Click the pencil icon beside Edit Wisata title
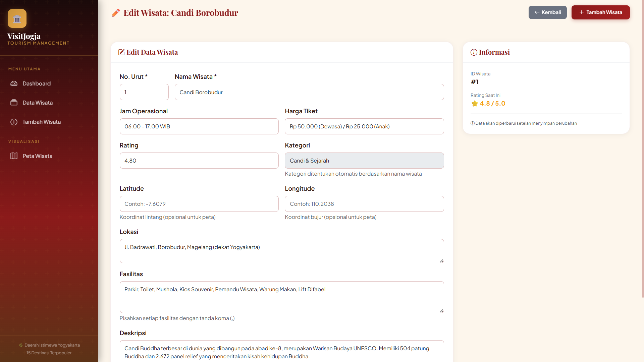644x362 pixels. point(116,13)
